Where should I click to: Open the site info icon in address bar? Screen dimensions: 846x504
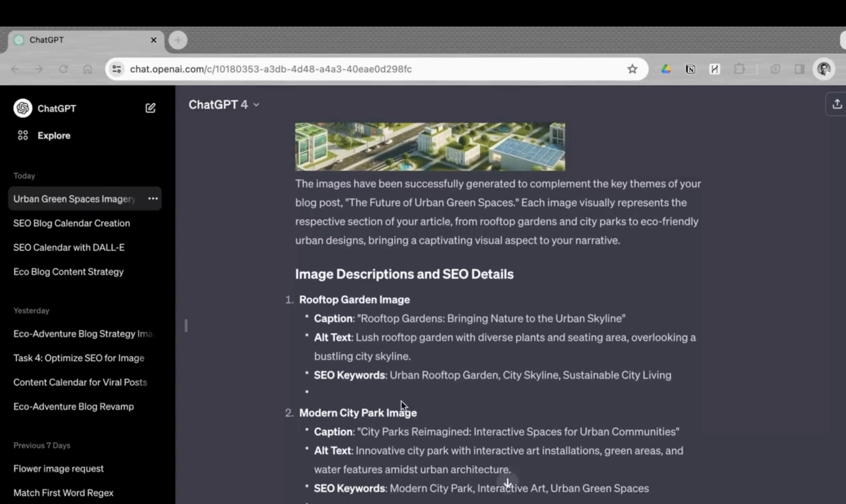click(117, 69)
